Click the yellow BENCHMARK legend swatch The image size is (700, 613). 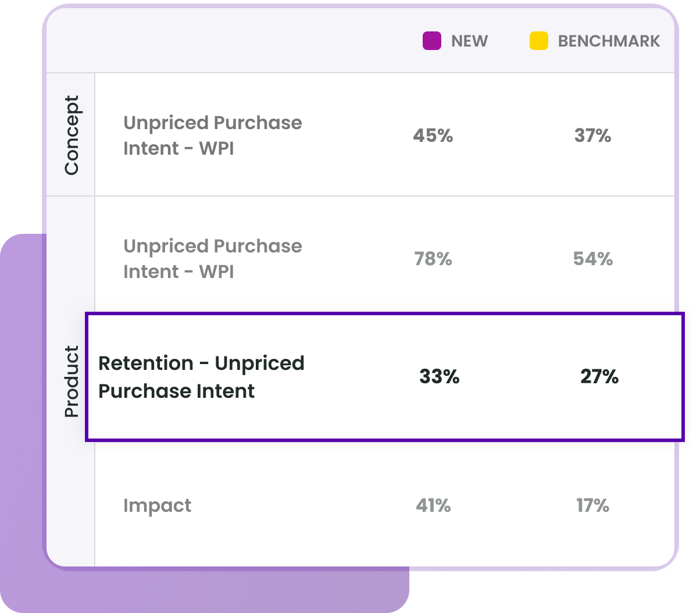(539, 41)
